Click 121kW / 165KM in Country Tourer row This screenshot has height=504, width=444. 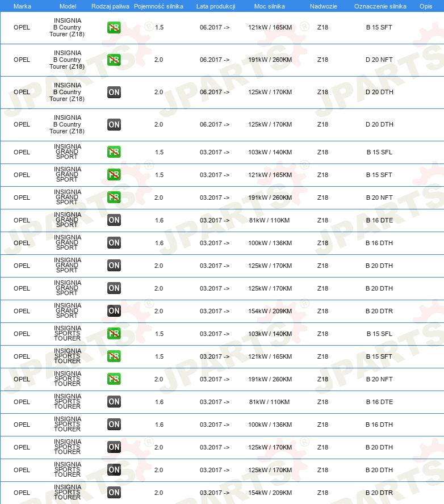coord(270,27)
